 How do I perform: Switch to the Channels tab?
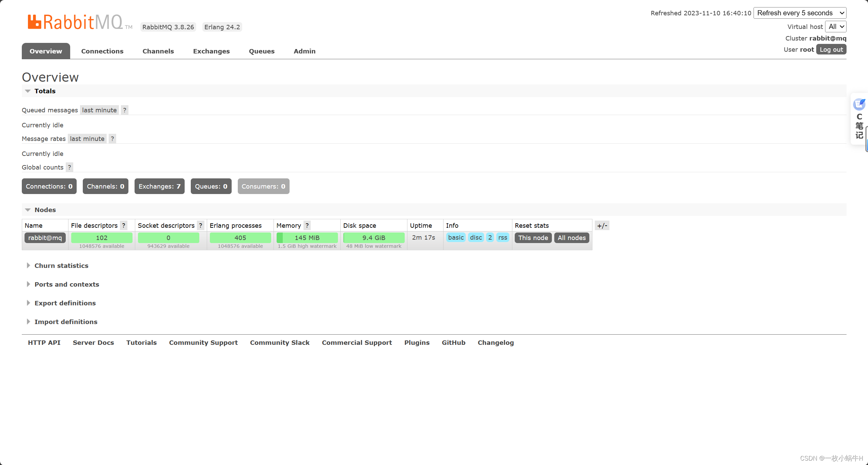point(158,51)
